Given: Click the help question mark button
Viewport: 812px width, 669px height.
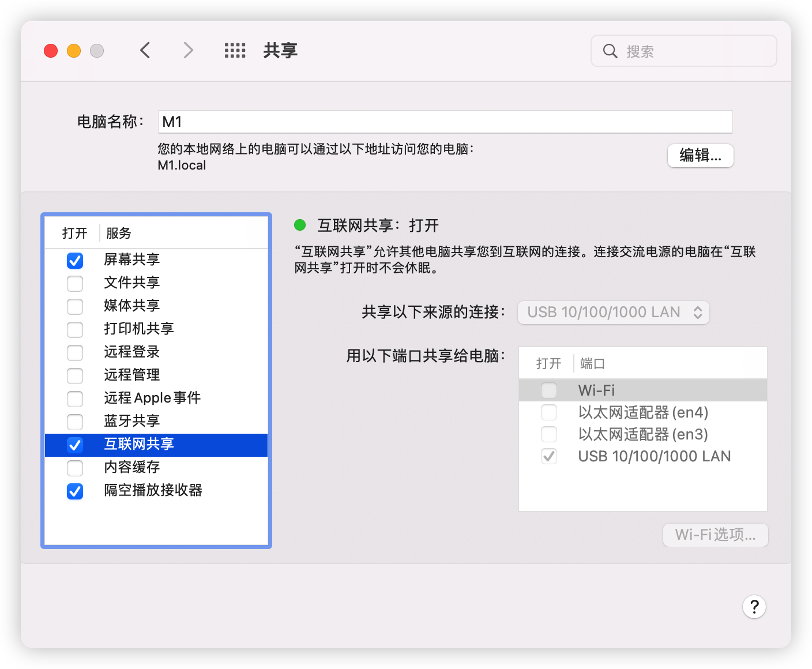Looking at the screenshot, I should (x=754, y=606).
